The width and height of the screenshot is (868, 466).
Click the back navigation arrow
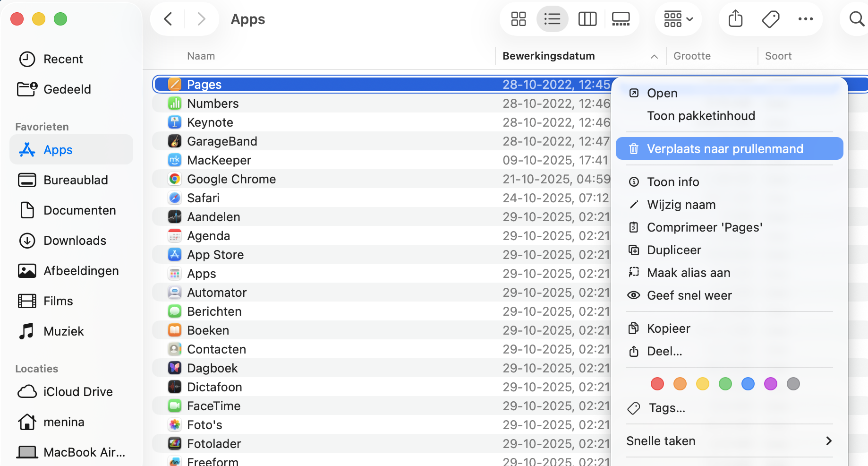click(x=168, y=19)
